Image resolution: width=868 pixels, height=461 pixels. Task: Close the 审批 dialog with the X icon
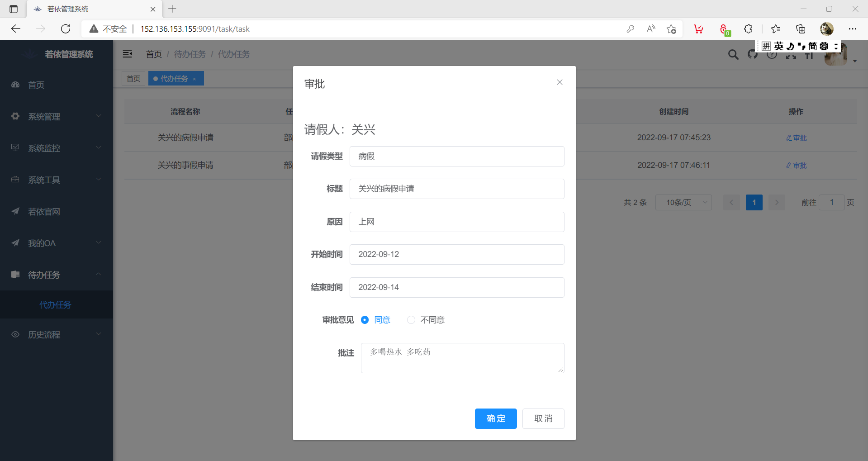click(x=560, y=82)
